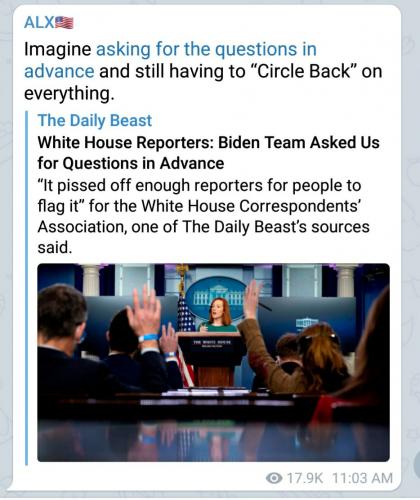Open the article title about Biden Team
Image resolution: width=420 pixels, height=500 pixels.
(209, 153)
